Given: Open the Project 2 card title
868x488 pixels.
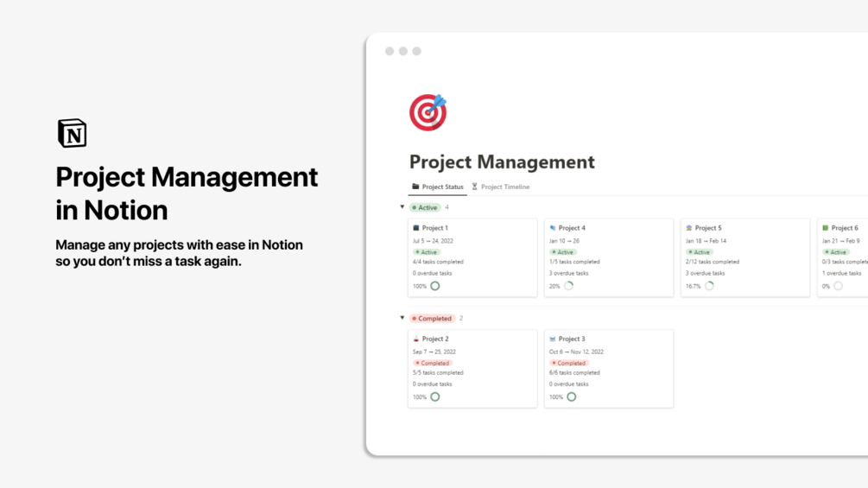Looking at the screenshot, I should coord(435,339).
